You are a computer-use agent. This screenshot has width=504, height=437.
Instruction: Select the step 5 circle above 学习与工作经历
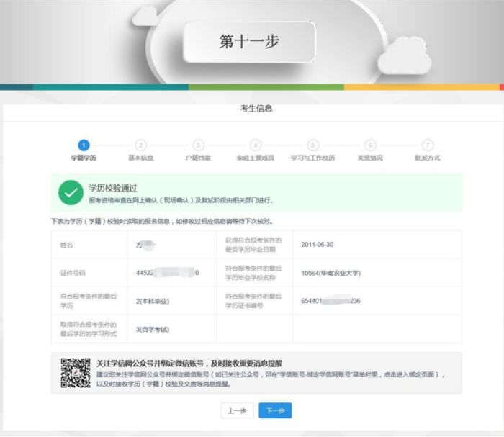click(312, 145)
